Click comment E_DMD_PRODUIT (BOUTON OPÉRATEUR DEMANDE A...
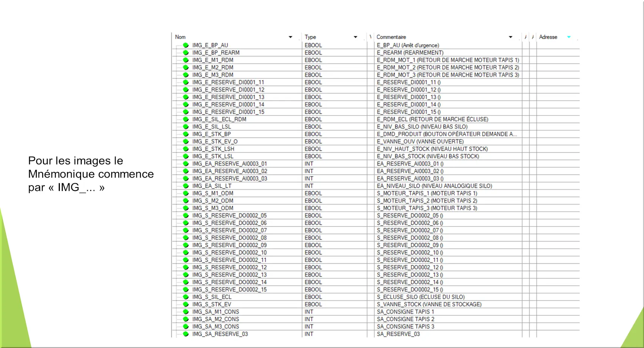This screenshot has height=348, width=644. click(447, 134)
